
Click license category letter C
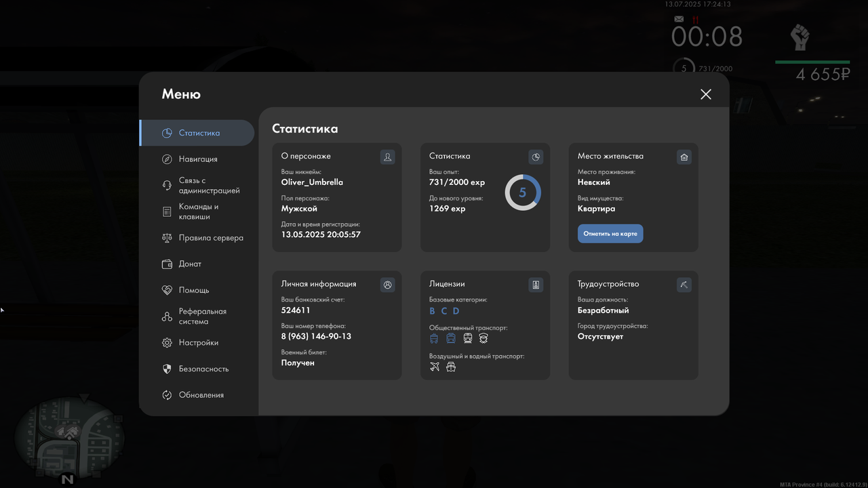[444, 311]
